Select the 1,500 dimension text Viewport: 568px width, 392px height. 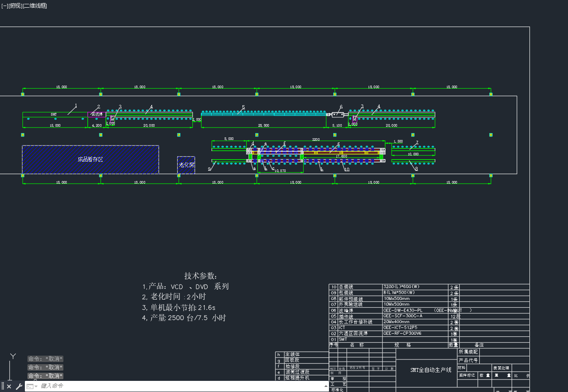pyautogui.click(x=398, y=141)
